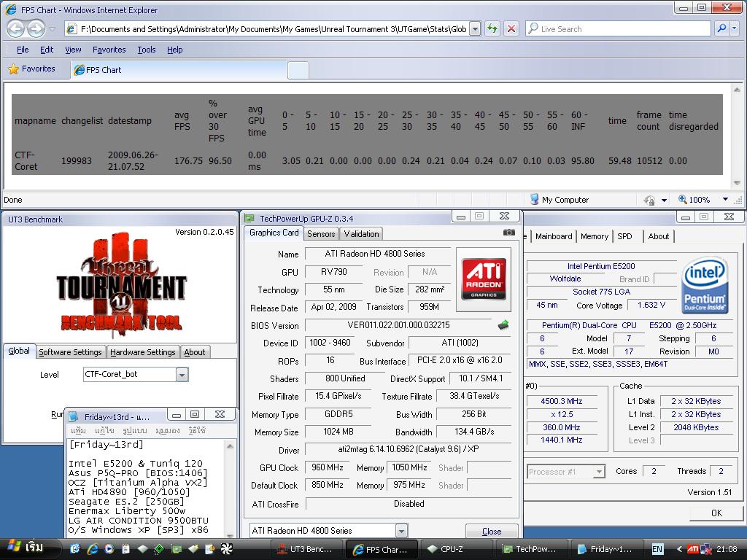Image resolution: width=747 pixels, height=560 pixels.
Task: Open the status bar security dropdown arrow
Action: point(664,201)
